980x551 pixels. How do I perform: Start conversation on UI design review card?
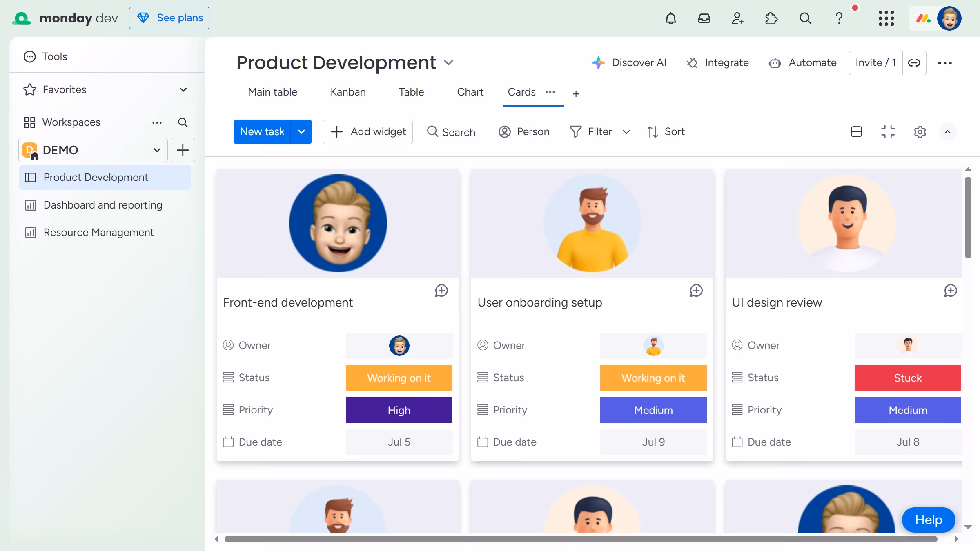[x=950, y=291]
